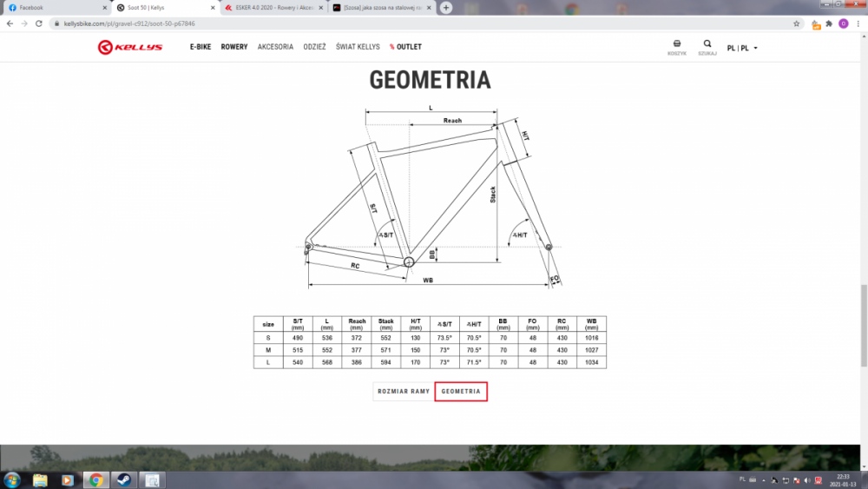The height and width of the screenshot is (489, 868).
Task: Show hidden system tray icons arrow
Action: tap(763, 480)
